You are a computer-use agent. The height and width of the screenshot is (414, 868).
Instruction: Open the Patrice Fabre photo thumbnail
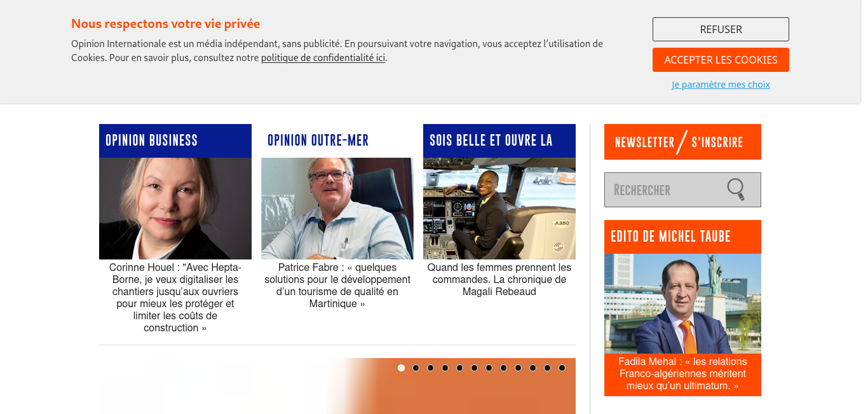(337, 209)
